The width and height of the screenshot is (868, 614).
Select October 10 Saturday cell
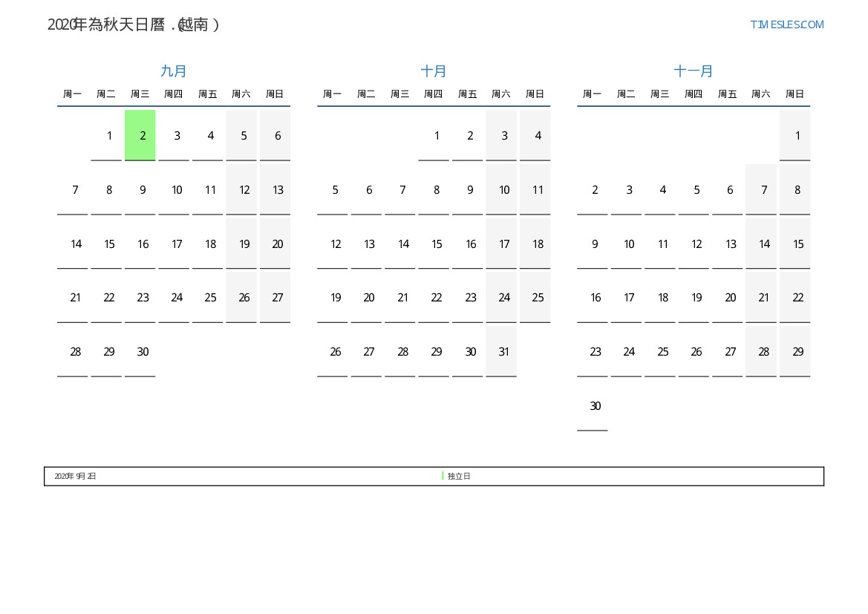(501, 190)
